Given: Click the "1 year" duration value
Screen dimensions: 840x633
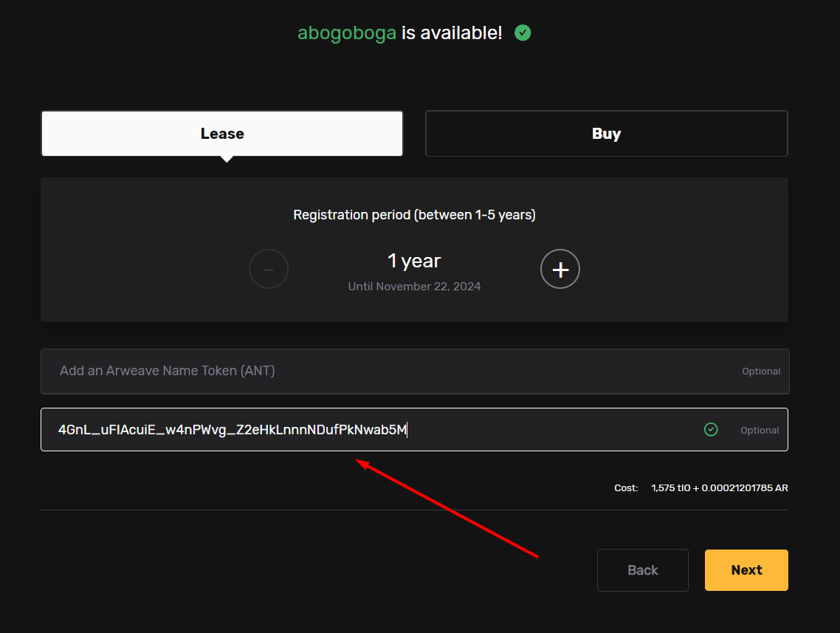Looking at the screenshot, I should 414,261.
